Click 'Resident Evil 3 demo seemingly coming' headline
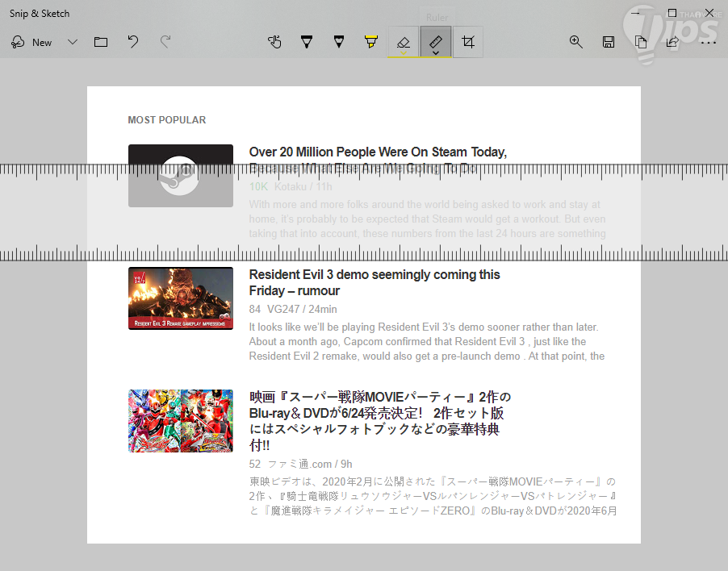Image resolution: width=728 pixels, height=571 pixels. [374, 282]
